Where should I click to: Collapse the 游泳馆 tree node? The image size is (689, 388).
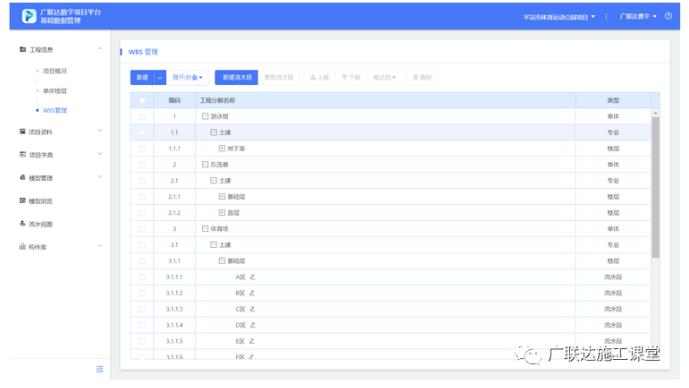(x=205, y=116)
